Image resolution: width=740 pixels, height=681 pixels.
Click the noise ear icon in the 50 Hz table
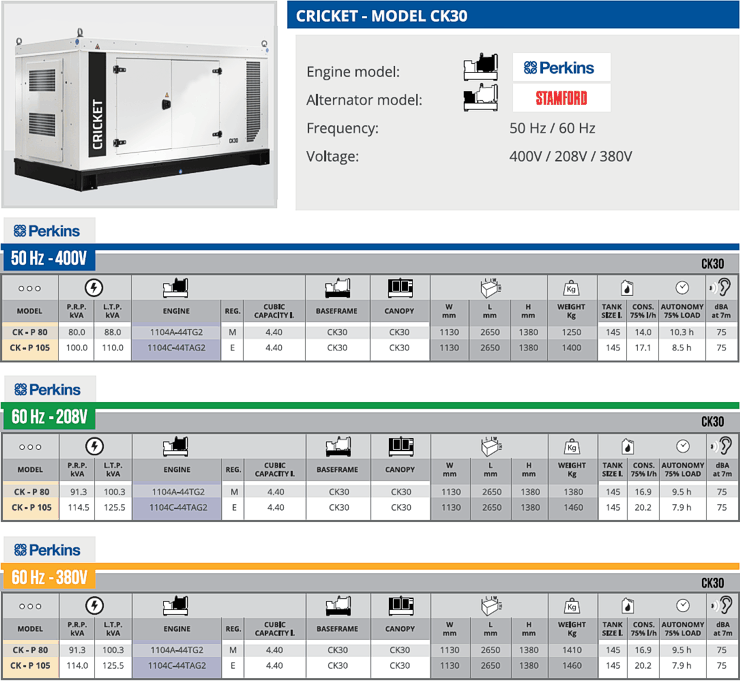pos(721,286)
